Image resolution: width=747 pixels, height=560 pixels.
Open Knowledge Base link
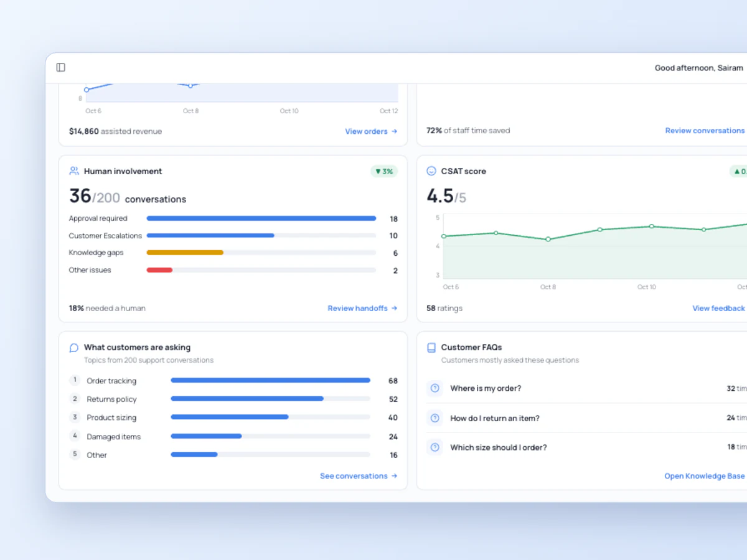tap(705, 476)
